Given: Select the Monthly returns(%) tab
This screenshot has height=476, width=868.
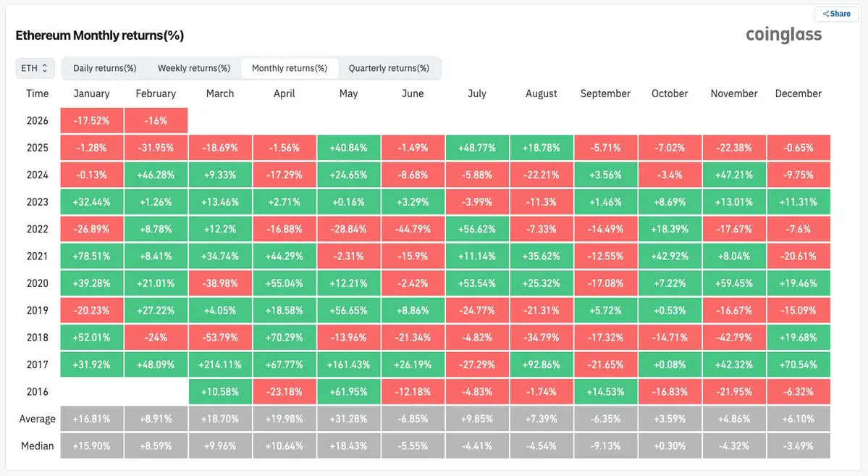Looking at the screenshot, I should [290, 68].
